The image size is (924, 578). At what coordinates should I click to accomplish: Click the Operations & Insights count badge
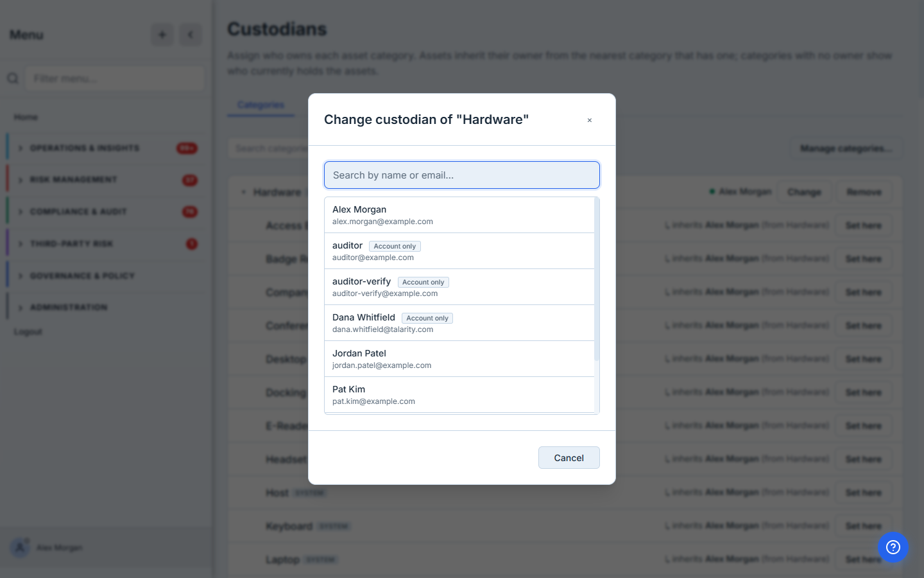click(187, 148)
